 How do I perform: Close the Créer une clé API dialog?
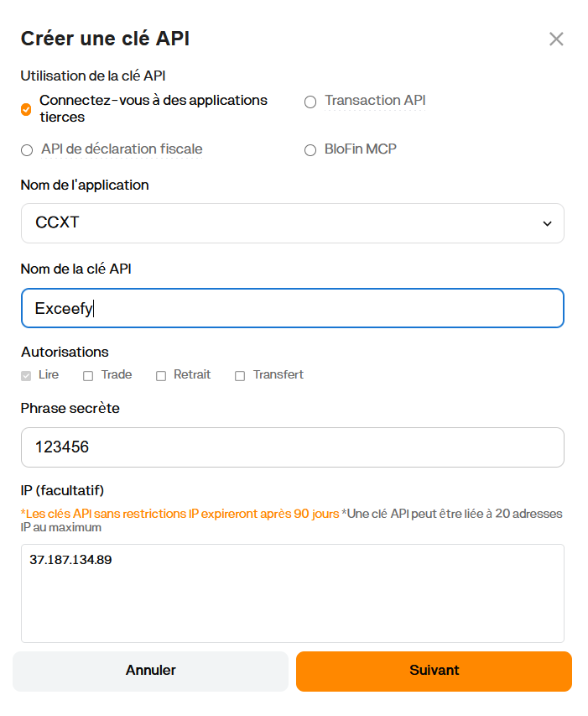(x=555, y=39)
